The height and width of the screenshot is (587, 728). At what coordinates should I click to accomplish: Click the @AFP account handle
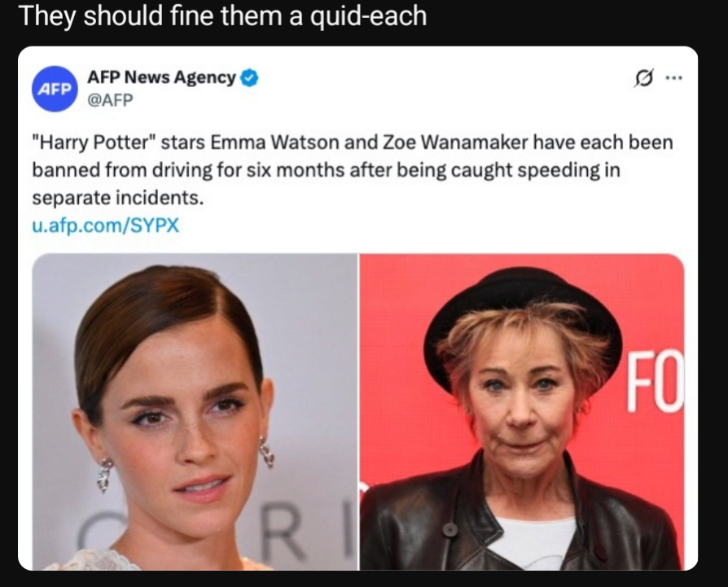point(110,100)
